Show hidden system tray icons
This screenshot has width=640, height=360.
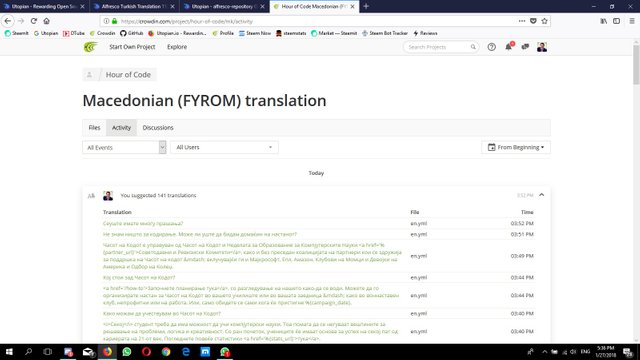click(x=544, y=352)
